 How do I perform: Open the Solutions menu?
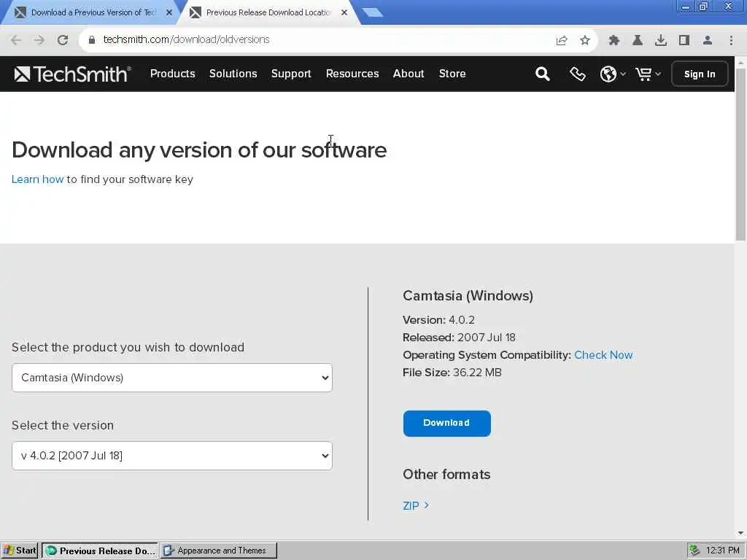pos(233,74)
